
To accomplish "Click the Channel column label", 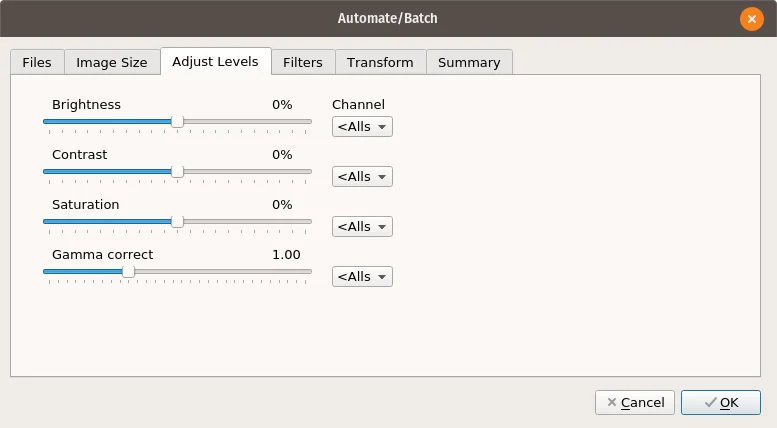I will pyautogui.click(x=358, y=105).
